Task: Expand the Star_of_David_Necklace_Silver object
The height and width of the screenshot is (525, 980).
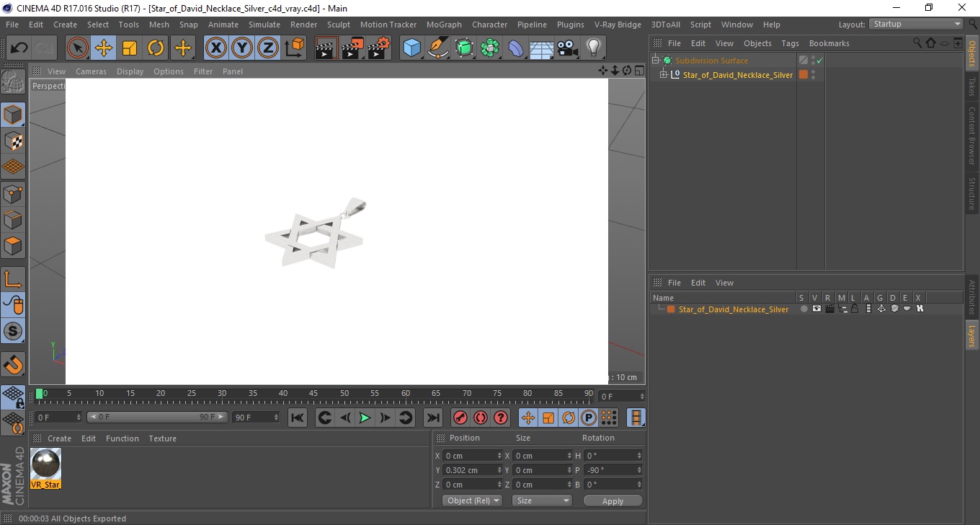Action: (x=663, y=75)
